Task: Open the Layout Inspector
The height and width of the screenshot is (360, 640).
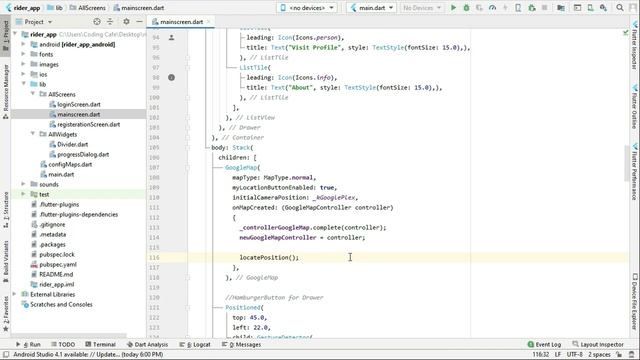Action: (598, 344)
